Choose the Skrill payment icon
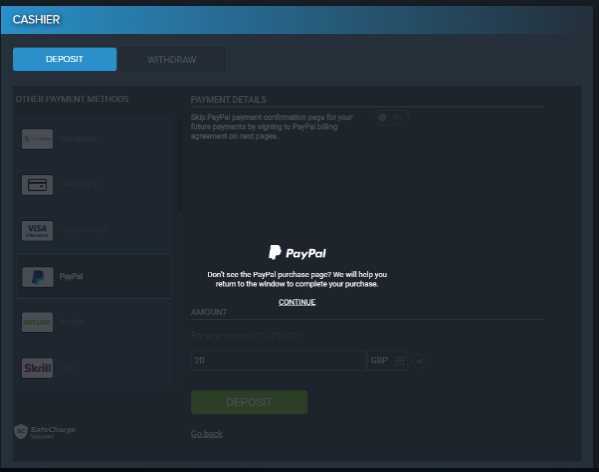Image resolution: width=599 pixels, height=472 pixels. pos(37,368)
